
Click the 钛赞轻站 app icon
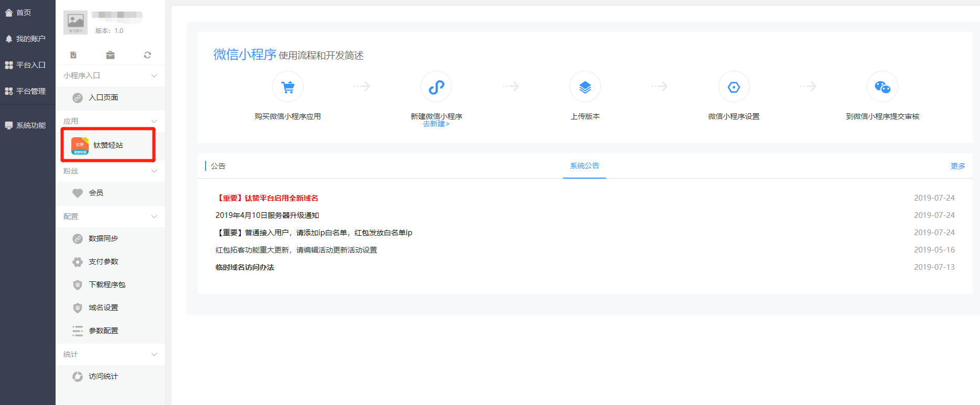coord(80,146)
